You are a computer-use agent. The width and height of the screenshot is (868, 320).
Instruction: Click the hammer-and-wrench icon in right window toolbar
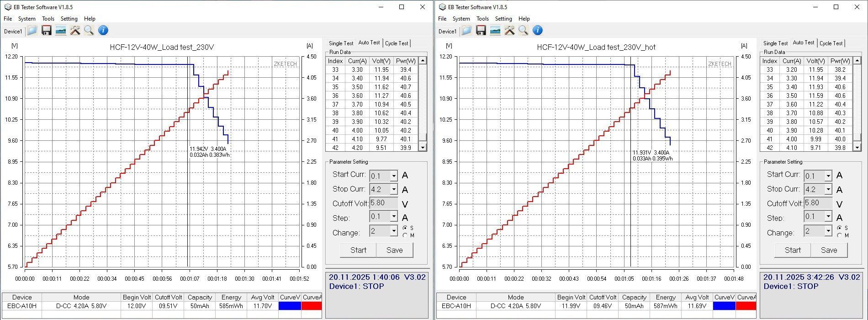tap(509, 31)
